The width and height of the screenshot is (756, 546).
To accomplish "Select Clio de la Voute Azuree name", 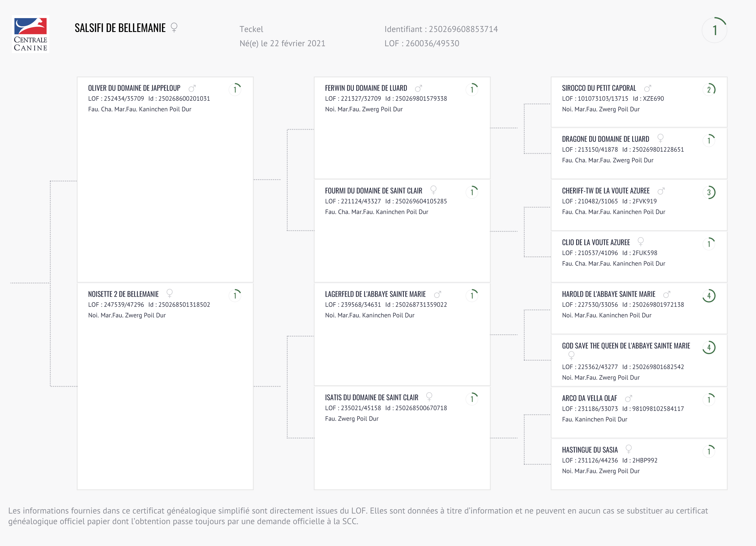I will click(x=596, y=243).
